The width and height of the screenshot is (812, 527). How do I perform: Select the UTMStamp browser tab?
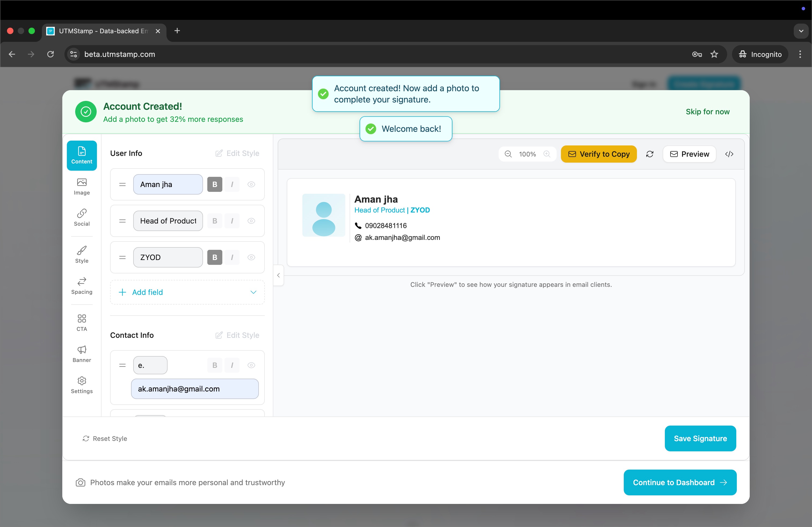99,31
